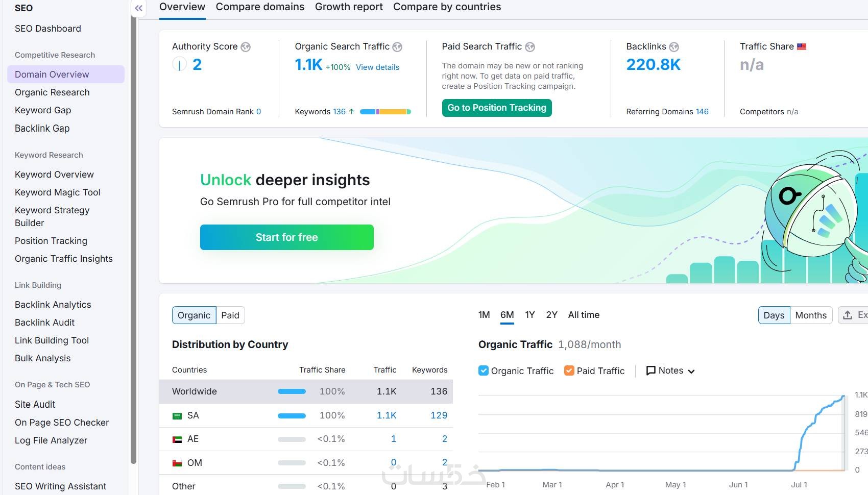Click the globe icon beside Organic Search Traffic

point(397,47)
